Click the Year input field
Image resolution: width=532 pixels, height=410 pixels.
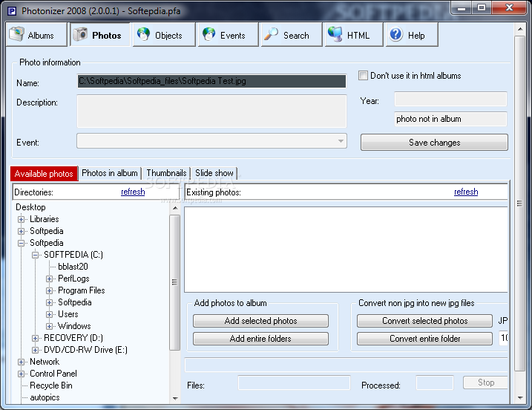(450, 100)
